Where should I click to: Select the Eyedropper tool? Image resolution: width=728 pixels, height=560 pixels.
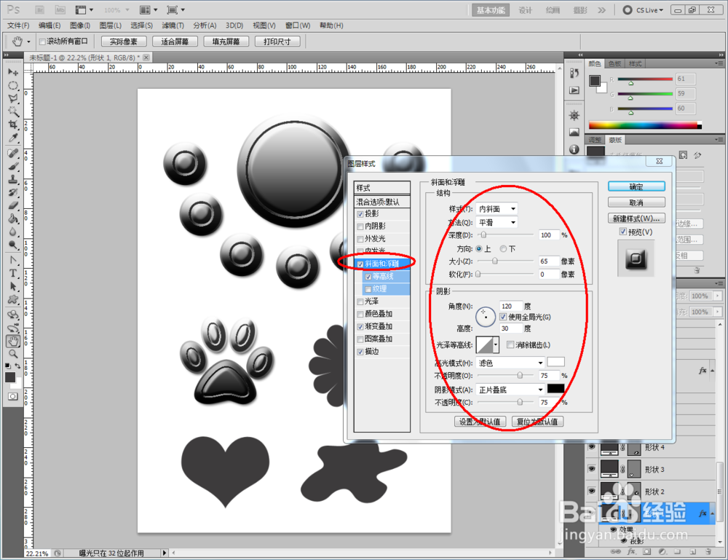13,138
